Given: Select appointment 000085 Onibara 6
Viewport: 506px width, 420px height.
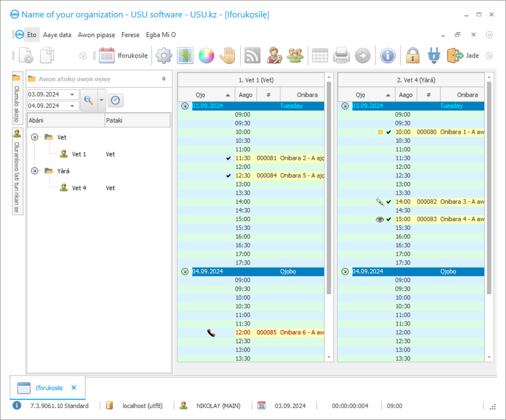Looking at the screenshot, I should coord(279,332).
